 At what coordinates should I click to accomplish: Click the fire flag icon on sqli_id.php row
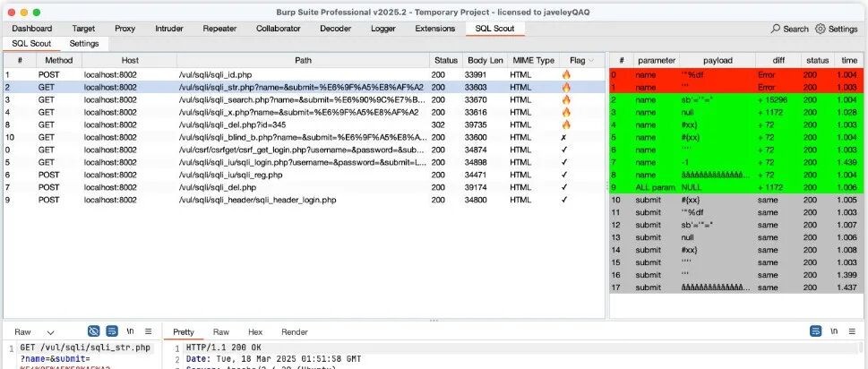pyautogui.click(x=566, y=74)
